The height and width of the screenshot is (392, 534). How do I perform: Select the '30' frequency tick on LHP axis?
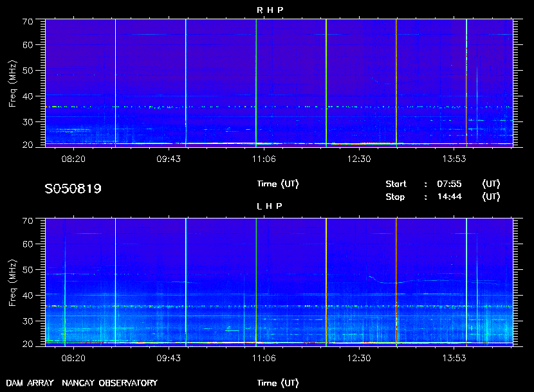(28, 321)
